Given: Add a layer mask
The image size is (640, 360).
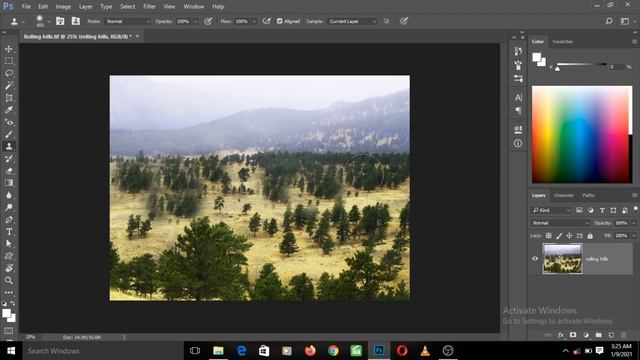Looking at the screenshot, I should click(x=573, y=335).
